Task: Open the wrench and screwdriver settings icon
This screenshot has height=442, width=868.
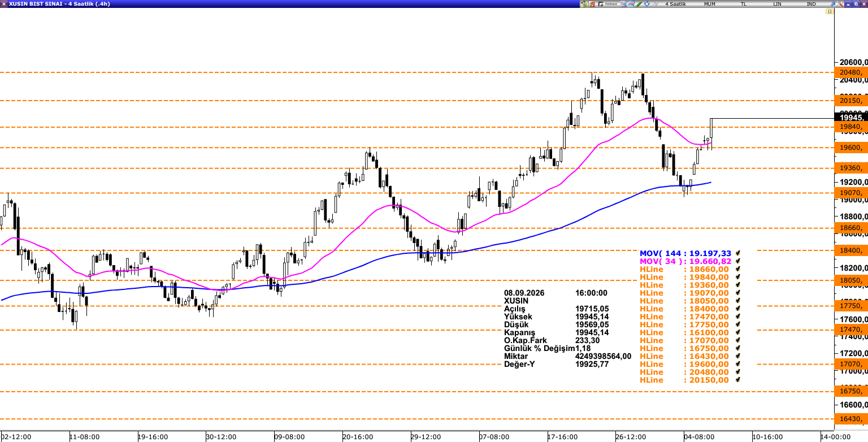Action: pyautogui.click(x=840, y=4)
